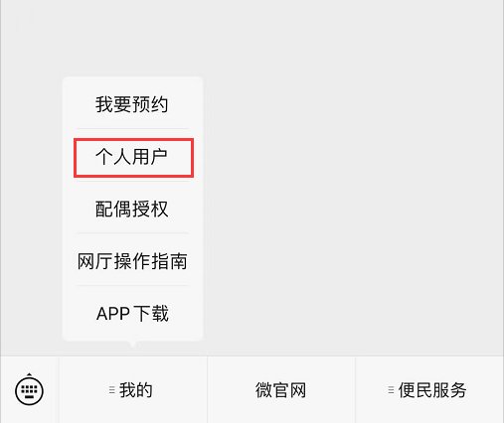The image size is (504, 423).
Task: Go to the official micro-site 微官网
Action: [281, 390]
